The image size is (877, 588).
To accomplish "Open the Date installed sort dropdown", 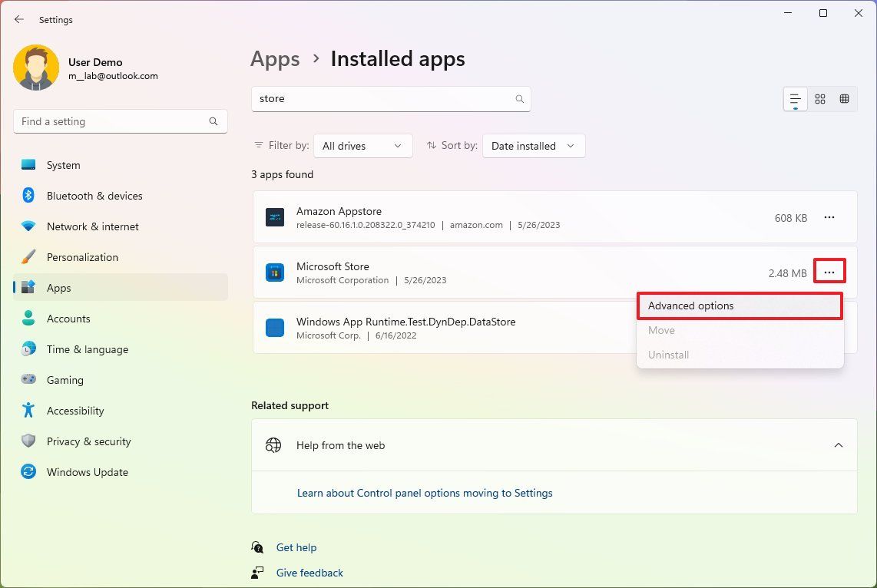I will 533,146.
